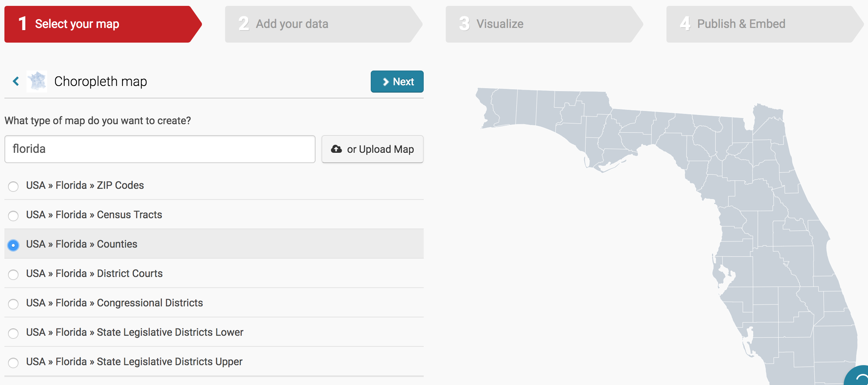
Task: Click or Upload Map button
Action: click(x=372, y=149)
